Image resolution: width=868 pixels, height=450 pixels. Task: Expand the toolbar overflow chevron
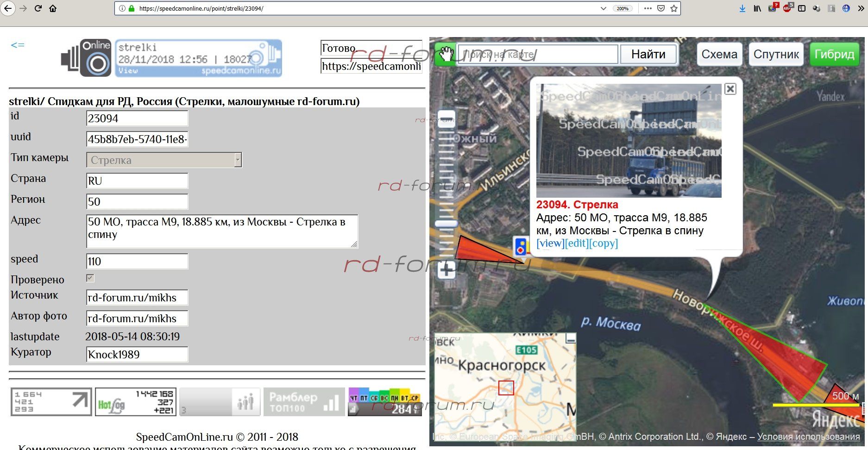coord(861,8)
